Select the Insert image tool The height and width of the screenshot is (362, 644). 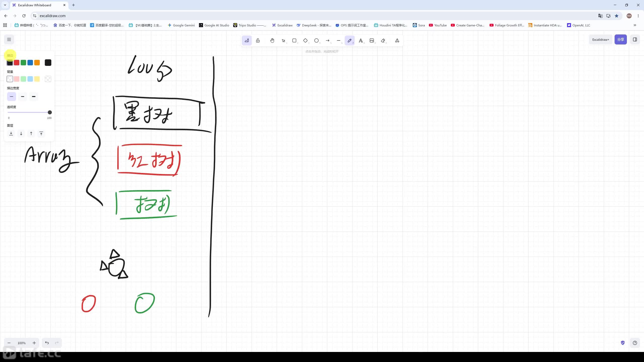pos(372,40)
